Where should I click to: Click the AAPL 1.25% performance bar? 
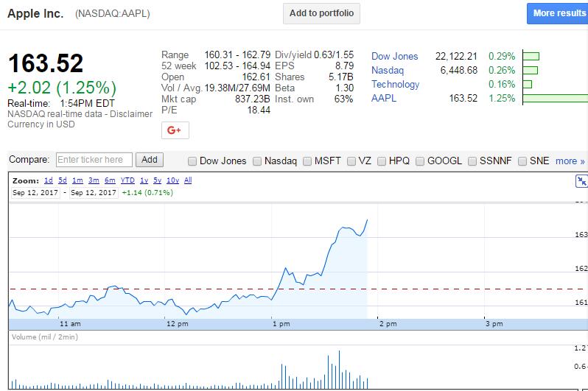pos(556,98)
